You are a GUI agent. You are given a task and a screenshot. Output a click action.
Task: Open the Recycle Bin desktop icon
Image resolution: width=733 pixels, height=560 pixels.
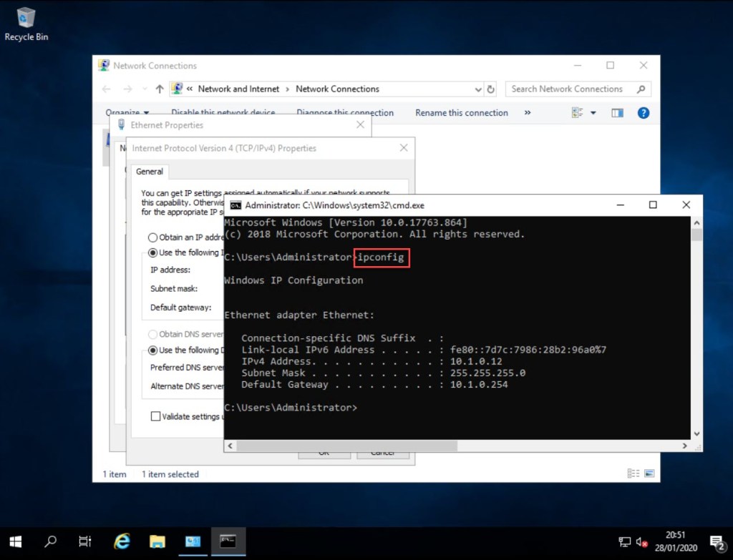click(x=26, y=22)
